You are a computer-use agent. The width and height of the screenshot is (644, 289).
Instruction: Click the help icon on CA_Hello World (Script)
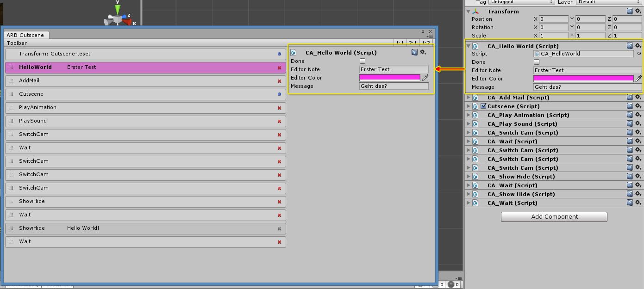(x=414, y=52)
